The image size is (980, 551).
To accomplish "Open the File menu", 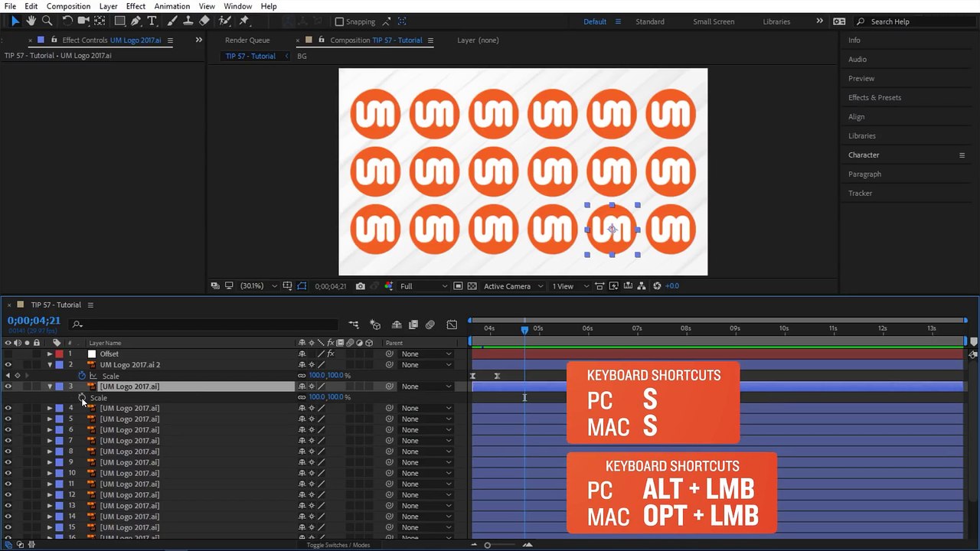I will click(x=10, y=6).
